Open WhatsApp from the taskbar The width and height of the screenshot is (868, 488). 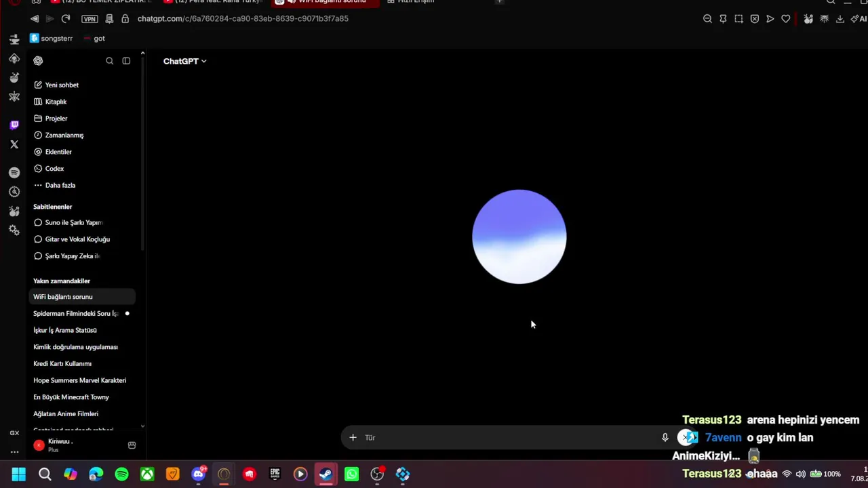pos(351,474)
